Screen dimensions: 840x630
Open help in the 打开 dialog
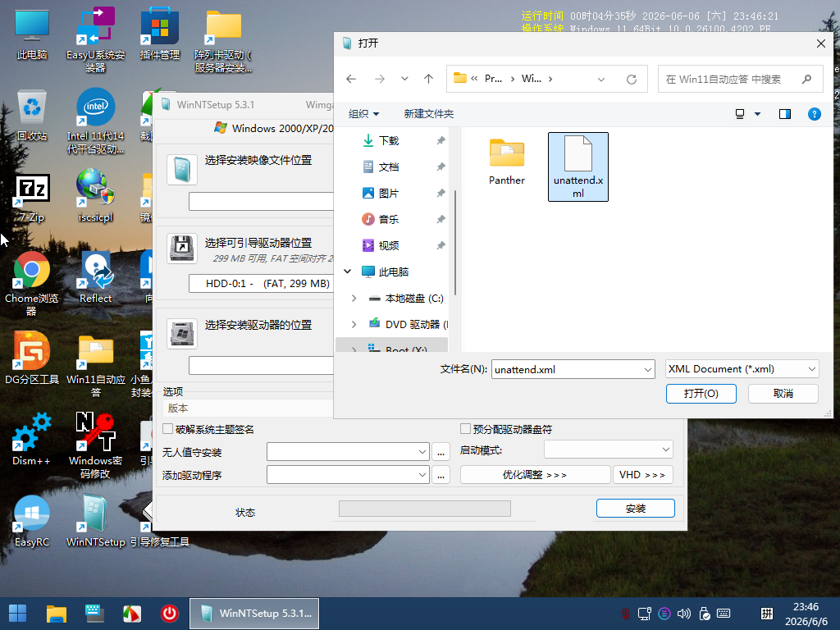click(815, 113)
